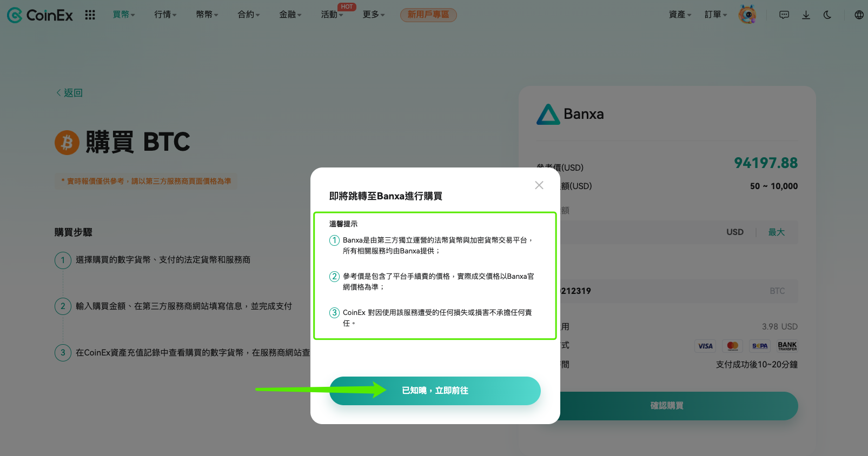Click the 50 ~ 10,000 limit text
This screenshot has width=868, height=456.
point(774,186)
